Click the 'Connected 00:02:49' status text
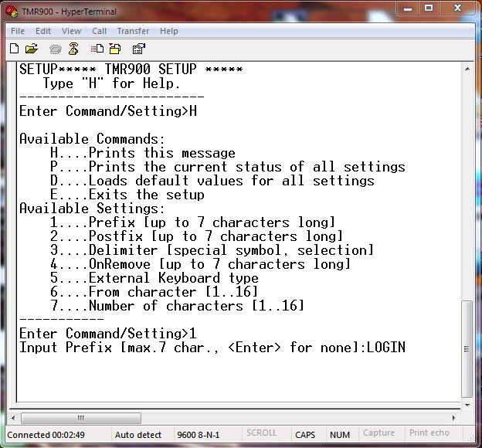The width and height of the screenshot is (482, 448). coord(46,435)
